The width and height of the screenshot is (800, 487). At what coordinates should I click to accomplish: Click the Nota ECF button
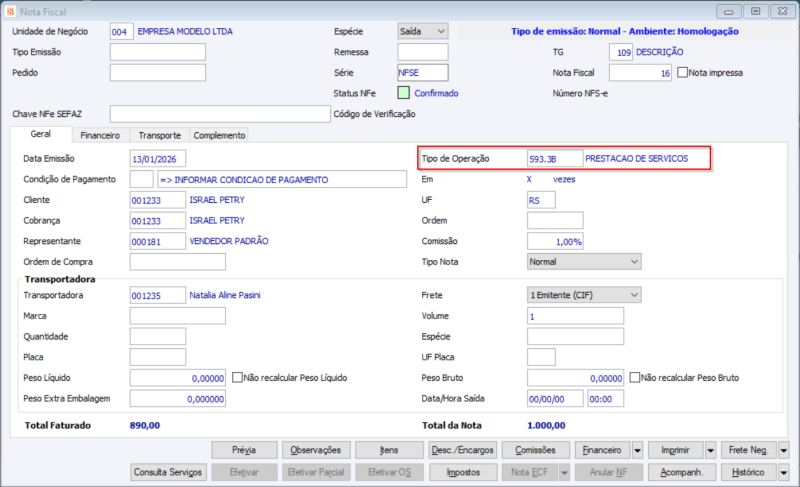point(530,472)
